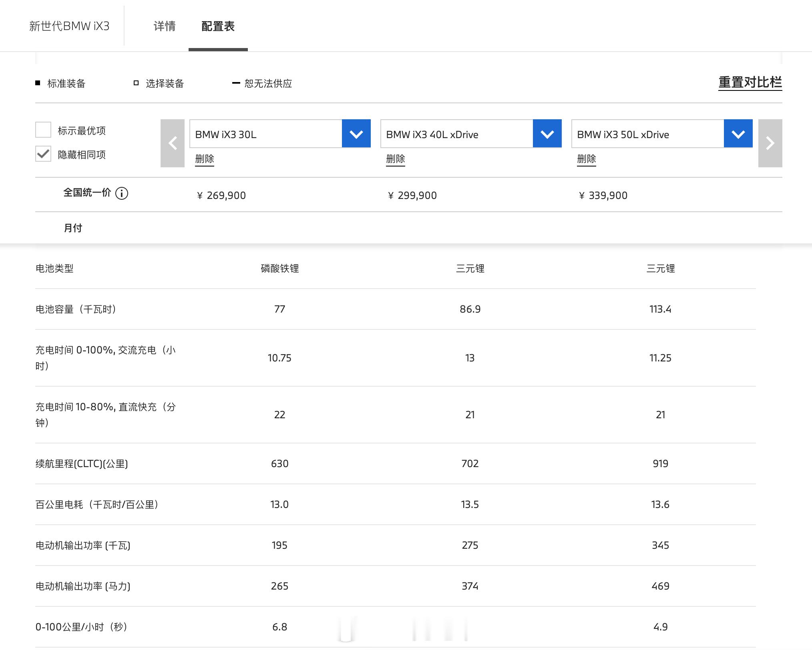The width and height of the screenshot is (812, 650).
Task: Click the acceleration value 4.9
Action: 660,627
